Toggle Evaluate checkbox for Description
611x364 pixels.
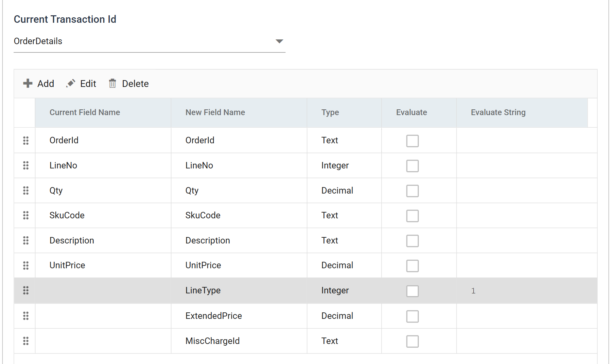pyautogui.click(x=413, y=241)
